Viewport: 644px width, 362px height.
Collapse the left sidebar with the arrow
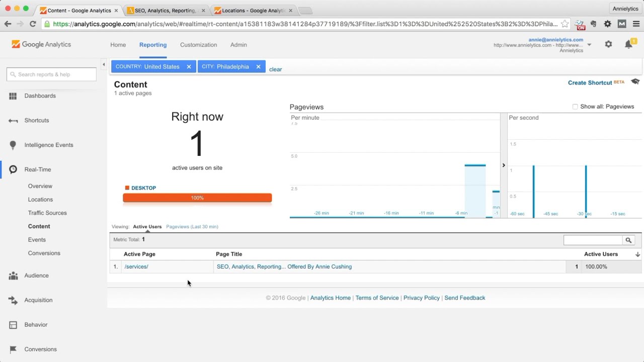tap(104, 64)
